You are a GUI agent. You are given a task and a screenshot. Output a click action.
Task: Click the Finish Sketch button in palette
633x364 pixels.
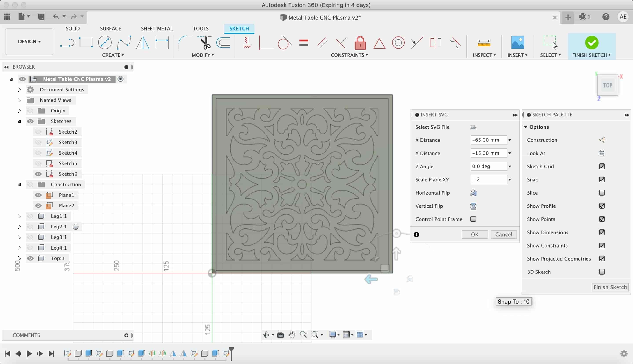610,287
